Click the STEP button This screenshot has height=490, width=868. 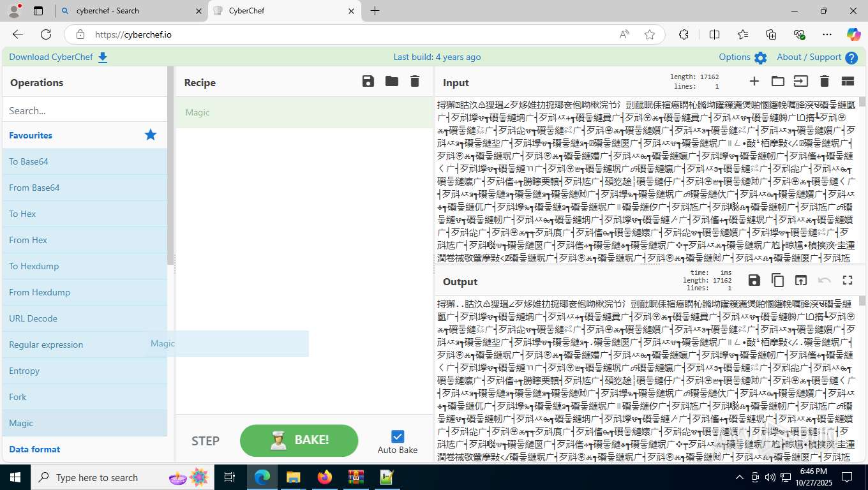[206, 441]
